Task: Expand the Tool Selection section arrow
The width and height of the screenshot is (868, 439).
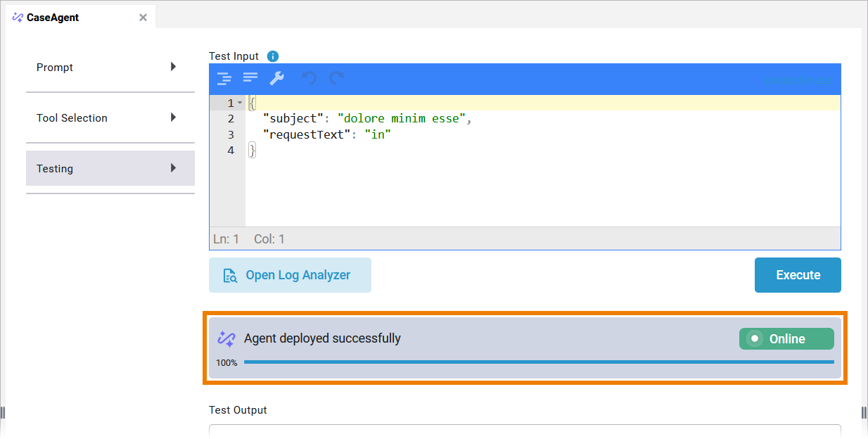Action: click(x=173, y=117)
